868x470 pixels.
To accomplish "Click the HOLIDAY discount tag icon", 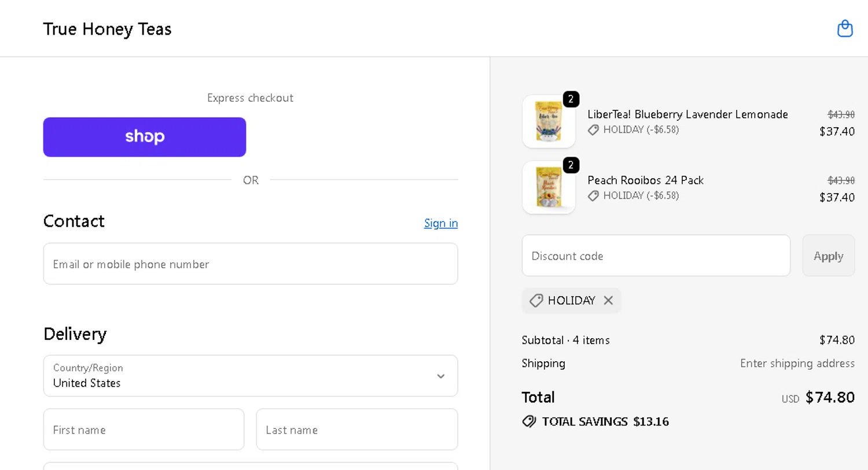I will [536, 301].
